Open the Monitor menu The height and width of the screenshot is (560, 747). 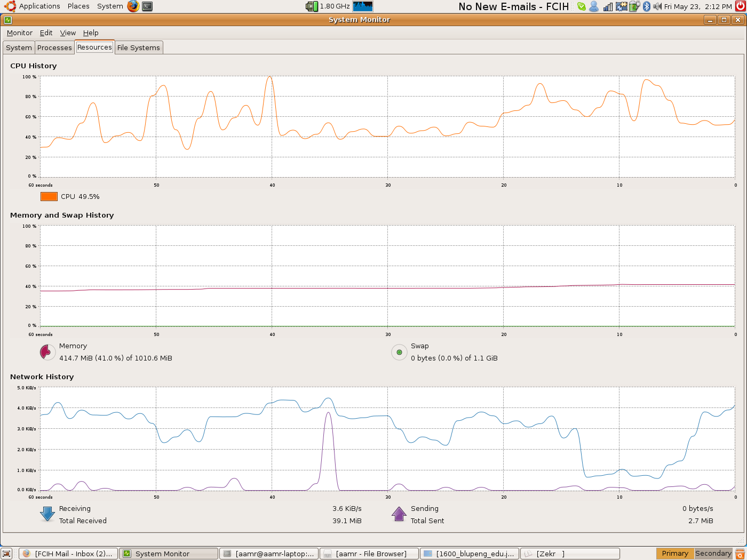(x=20, y=33)
